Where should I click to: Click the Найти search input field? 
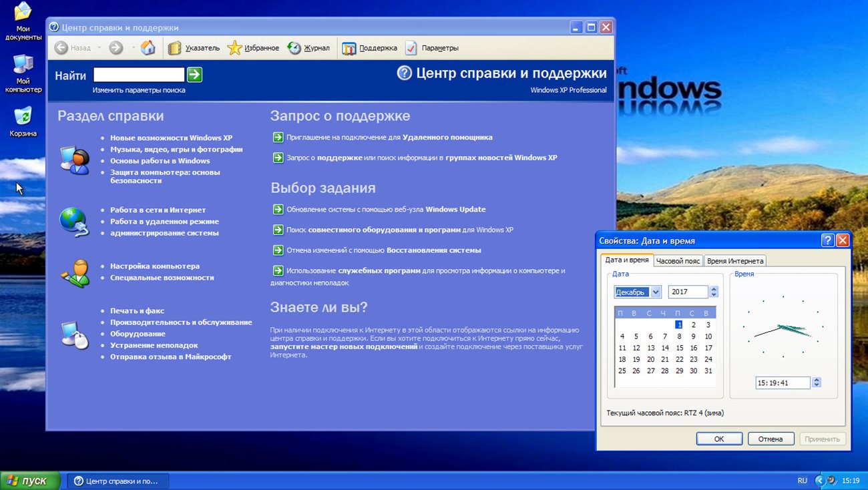coord(139,75)
